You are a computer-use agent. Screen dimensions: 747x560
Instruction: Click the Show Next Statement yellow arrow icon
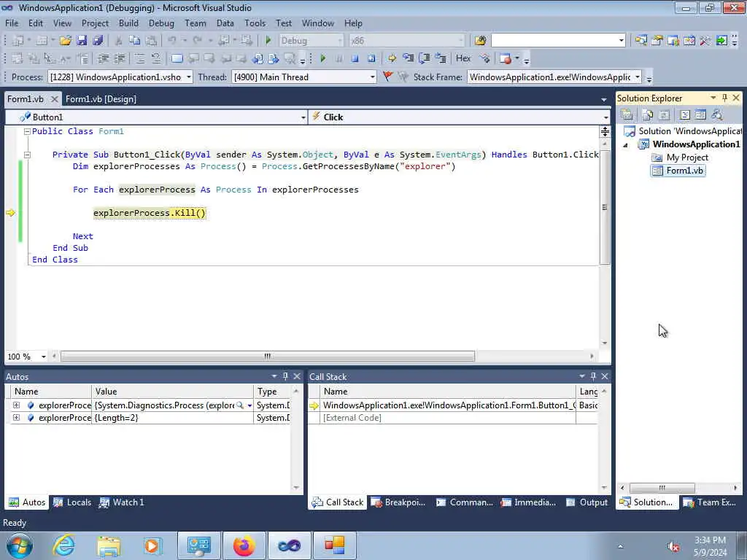pos(392,58)
